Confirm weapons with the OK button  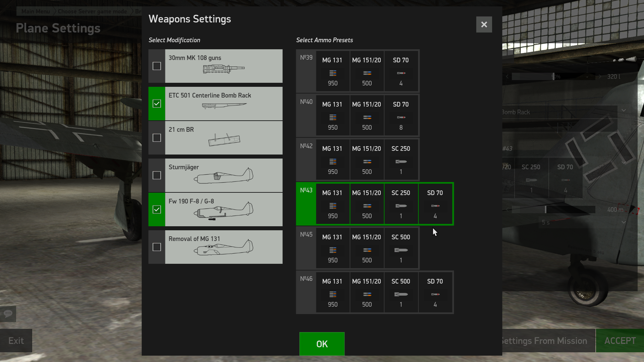click(x=322, y=344)
